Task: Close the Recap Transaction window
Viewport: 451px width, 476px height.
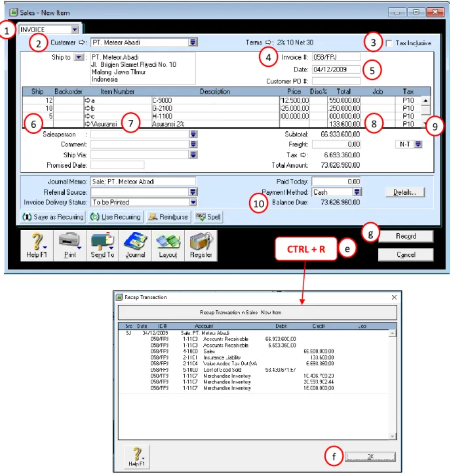Action: 394,297
